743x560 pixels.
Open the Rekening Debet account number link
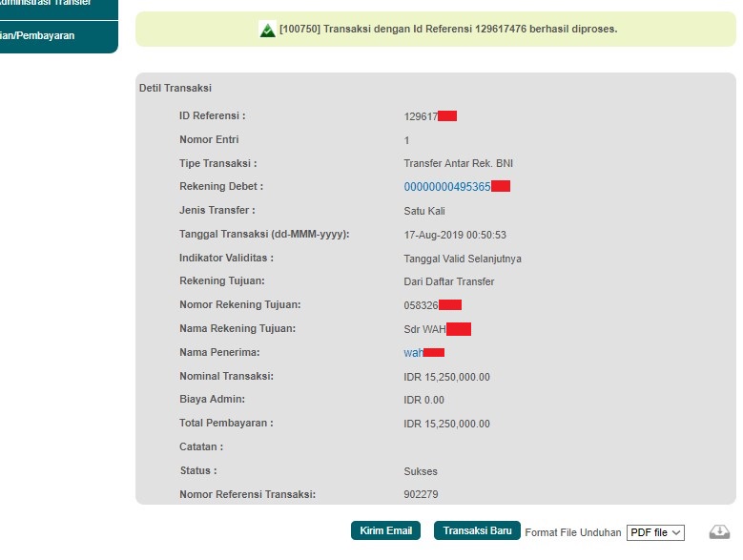coord(446,187)
